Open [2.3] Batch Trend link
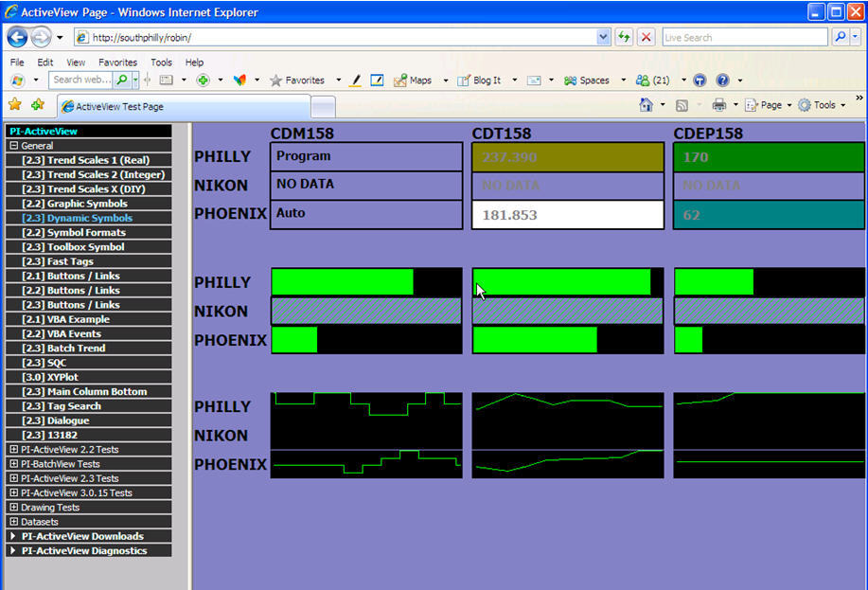 (x=63, y=348)
